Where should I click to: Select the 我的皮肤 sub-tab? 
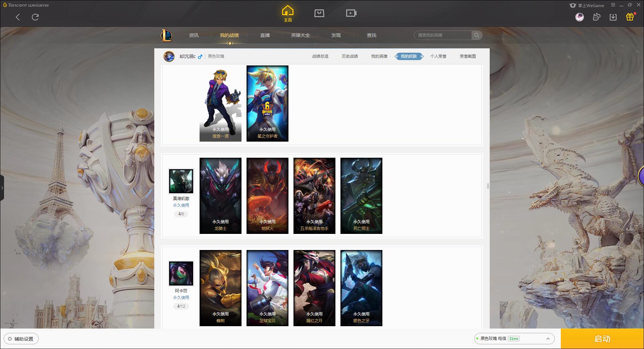click(409, 56)
